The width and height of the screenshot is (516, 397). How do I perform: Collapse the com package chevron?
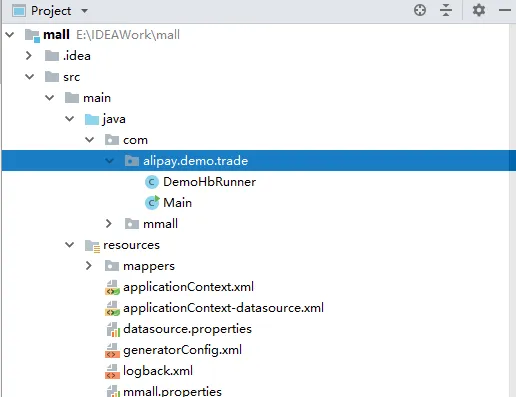tap(90, 140)
